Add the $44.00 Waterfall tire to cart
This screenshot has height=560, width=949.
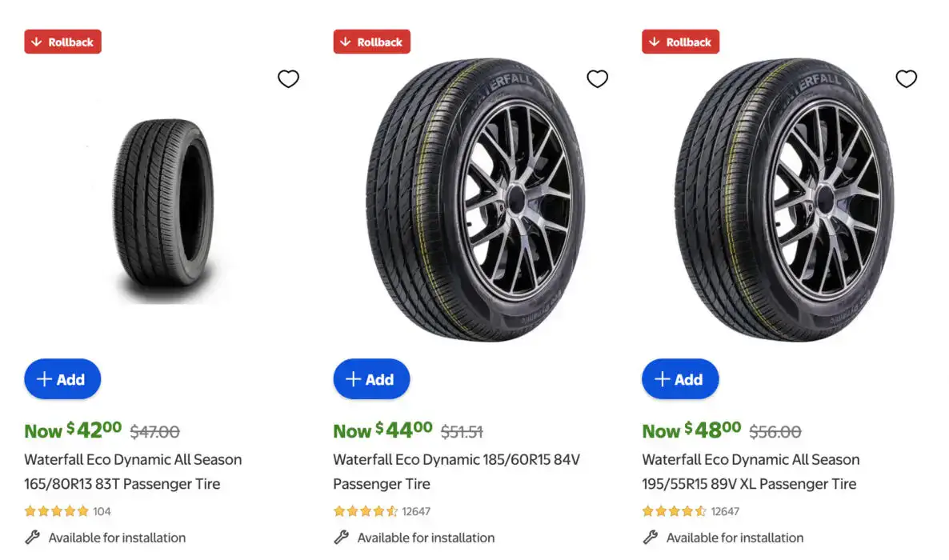(x=371, y=379)
